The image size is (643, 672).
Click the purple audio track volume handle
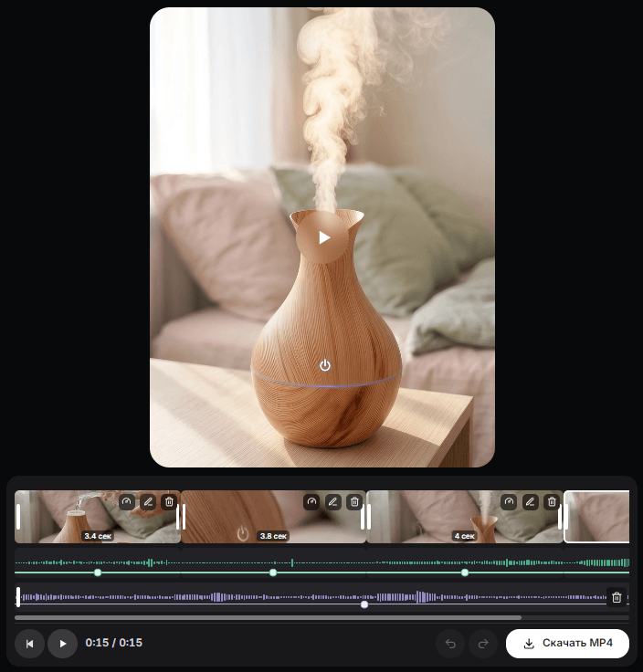click(364, 604)
